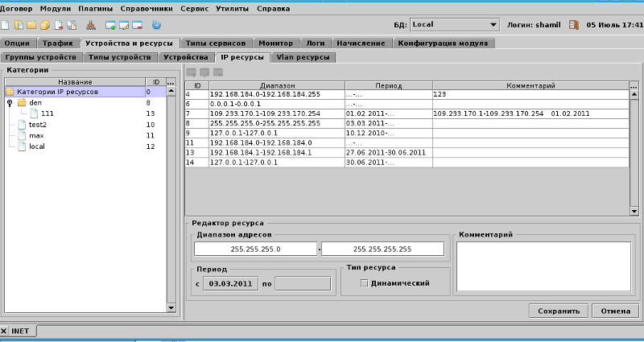Open column options button of Категории table
This screenshot has width=644, height=342.
(171, 82)
